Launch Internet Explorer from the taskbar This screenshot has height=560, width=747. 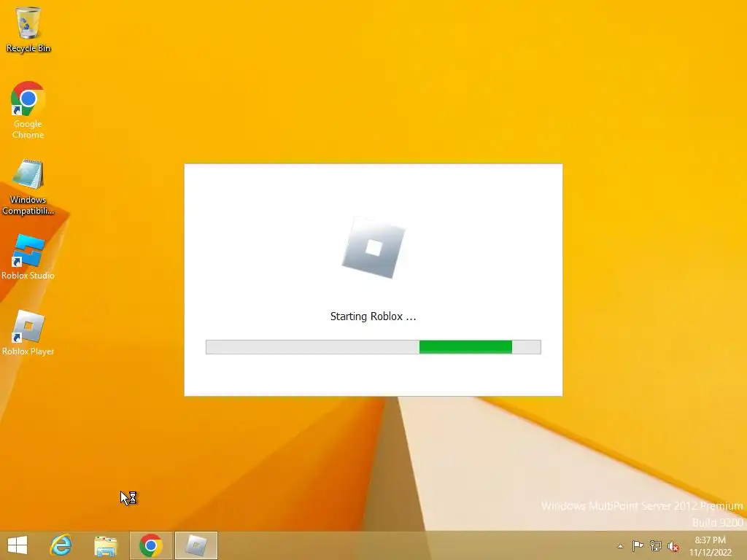61,545
